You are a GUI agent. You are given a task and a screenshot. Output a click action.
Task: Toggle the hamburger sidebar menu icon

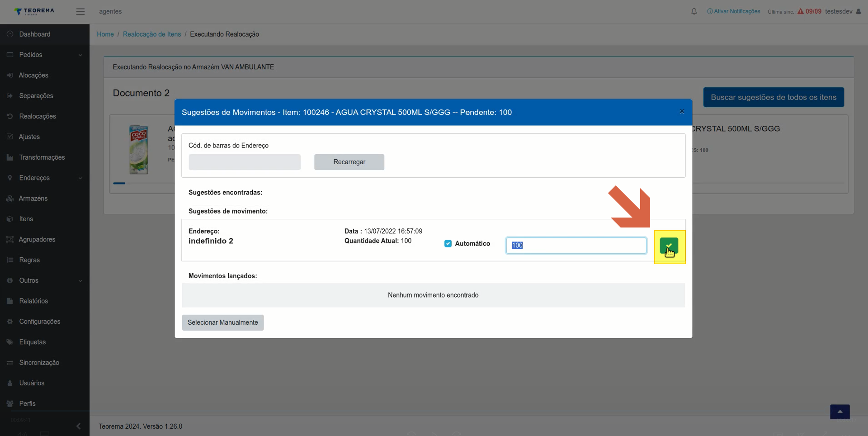(80, 11)
